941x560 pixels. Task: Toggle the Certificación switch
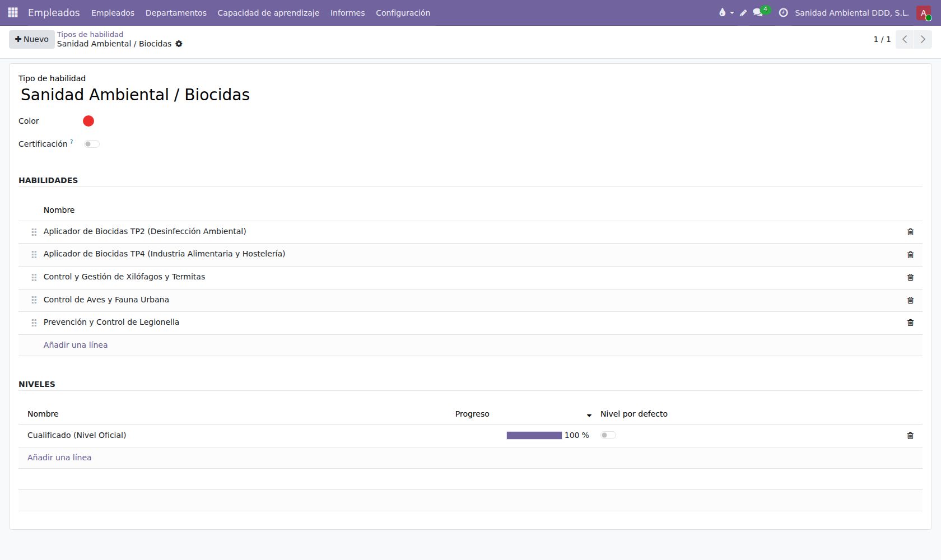click(x=91, y=144)
